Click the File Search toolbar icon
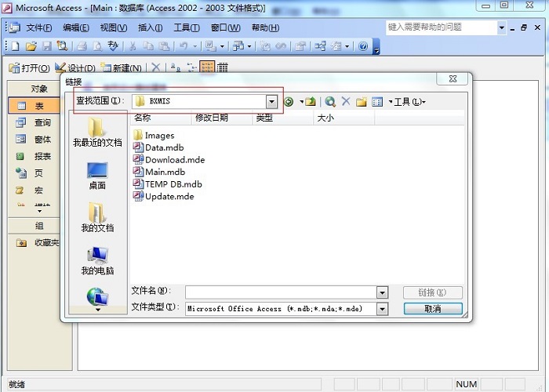 [62, 46]
